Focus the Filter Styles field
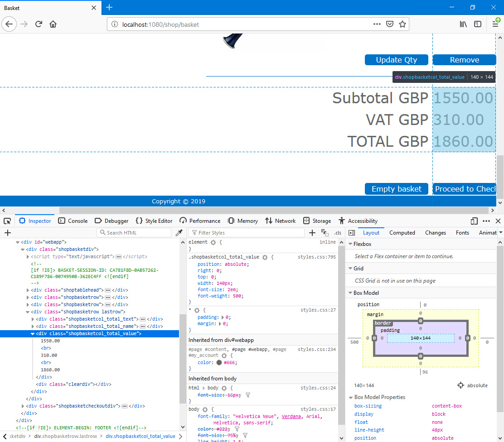The width and height of the screenshot is (504, 442). (247, 233)
